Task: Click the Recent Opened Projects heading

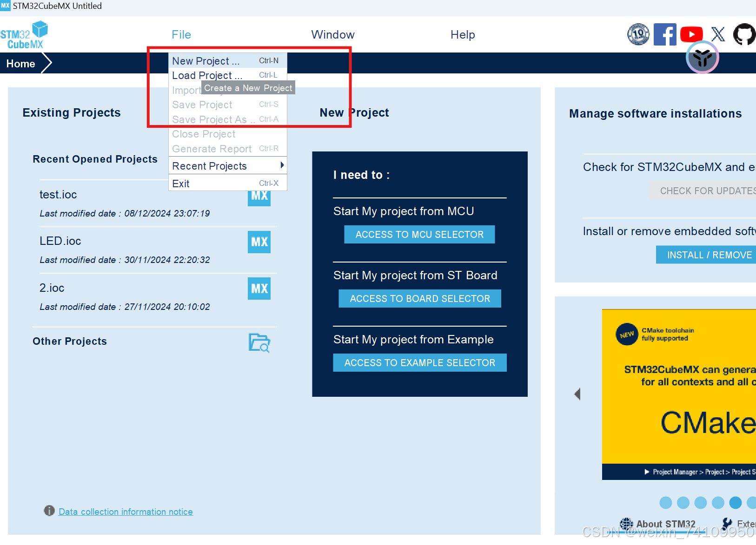Action: tap(95, 159)
